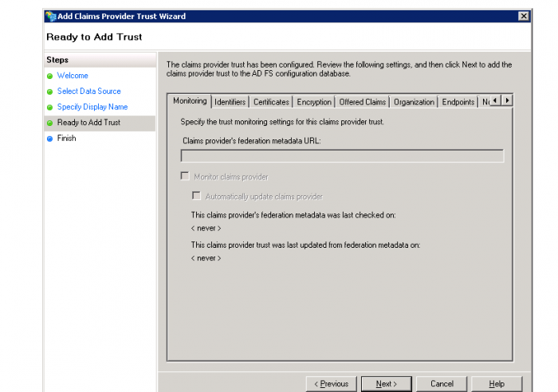558x392 pixels.
Task: Click the blue bullet beside Finish step
Action: point(49,139)
